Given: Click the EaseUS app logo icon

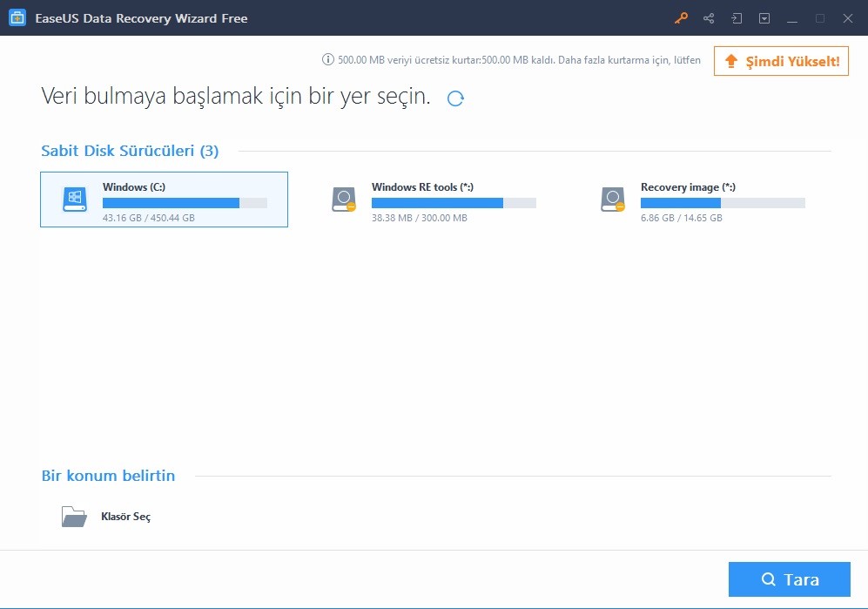Looking at the screenshot, I should (17, 17).
